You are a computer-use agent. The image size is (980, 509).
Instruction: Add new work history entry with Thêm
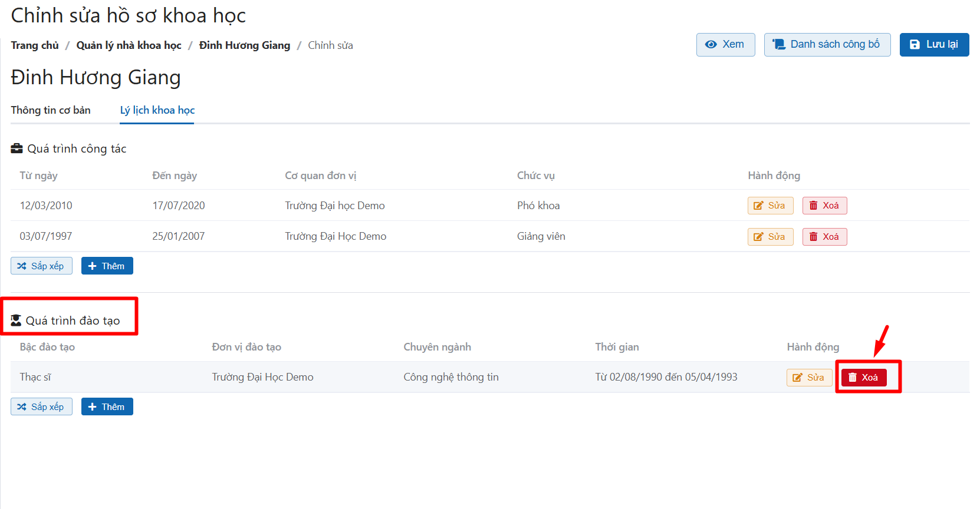[107, 266]
